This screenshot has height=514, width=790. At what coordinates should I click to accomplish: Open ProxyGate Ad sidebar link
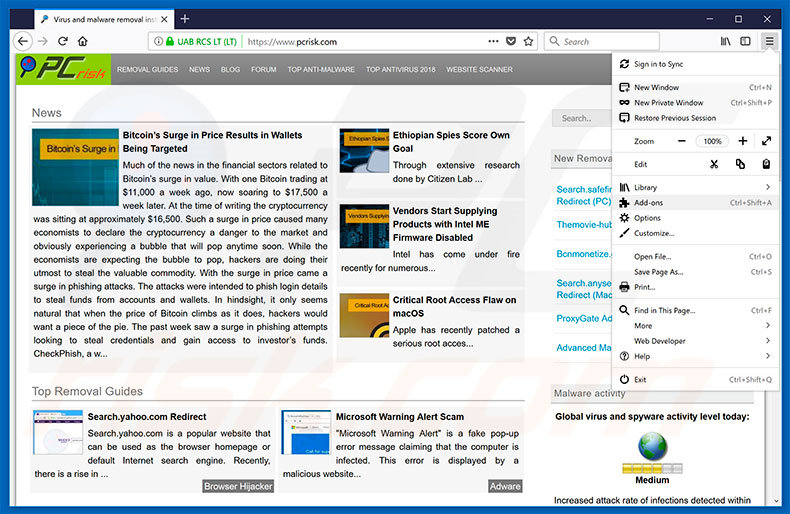(584, 318)
